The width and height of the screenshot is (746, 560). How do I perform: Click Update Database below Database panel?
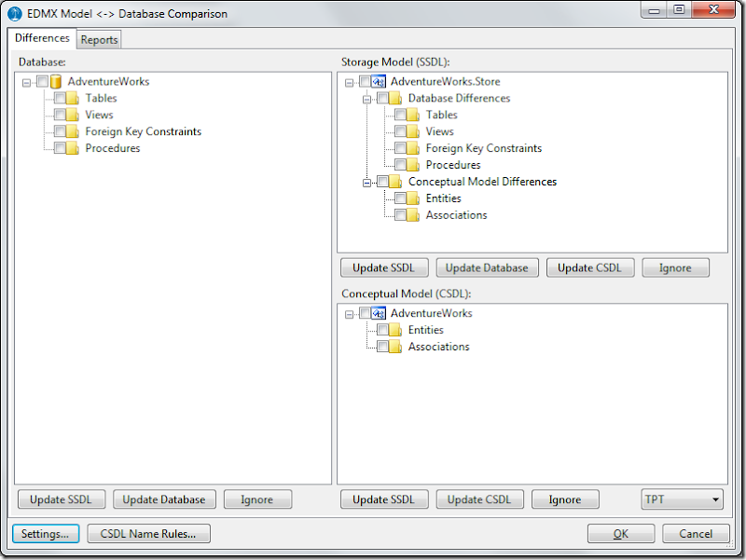pos(164,499)
